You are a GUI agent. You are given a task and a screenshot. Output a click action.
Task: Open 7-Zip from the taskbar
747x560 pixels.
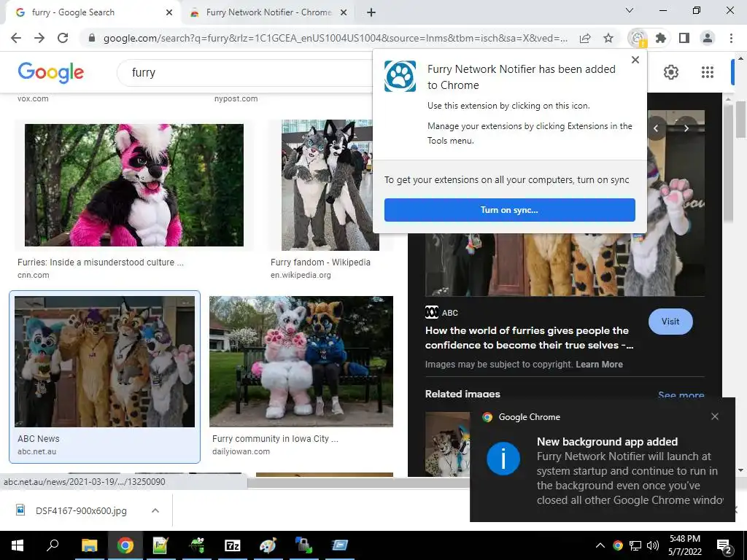click(x=232, y=545)
